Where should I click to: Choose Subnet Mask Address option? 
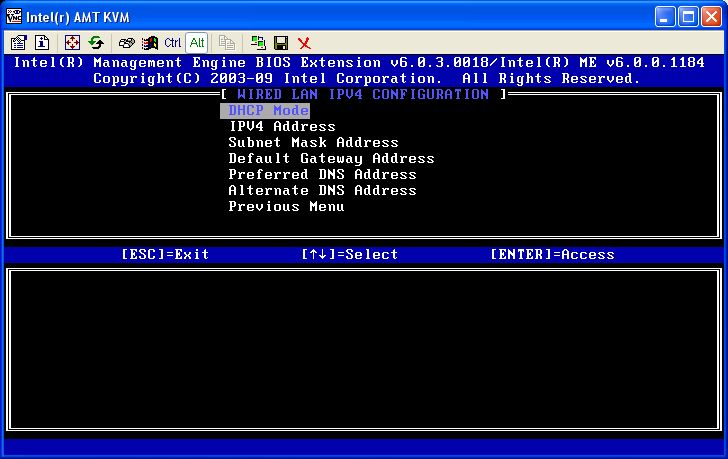[313, 143]
